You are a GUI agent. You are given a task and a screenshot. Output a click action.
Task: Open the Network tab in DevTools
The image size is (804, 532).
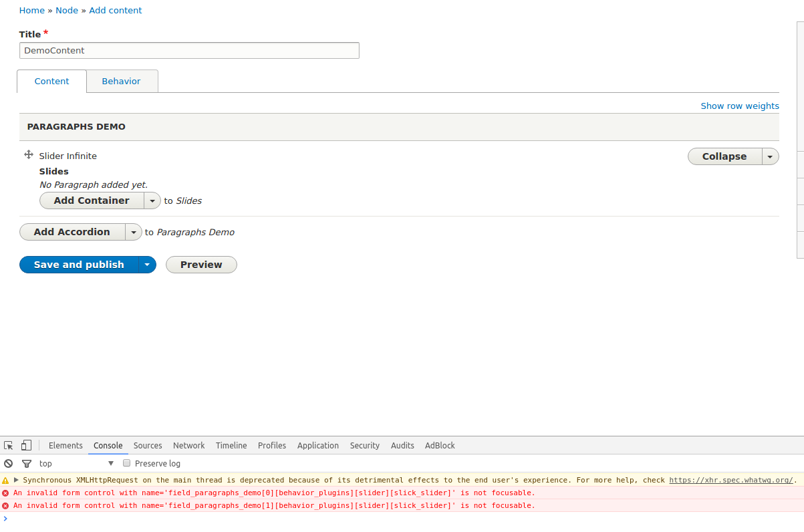(x=188, y=445)
